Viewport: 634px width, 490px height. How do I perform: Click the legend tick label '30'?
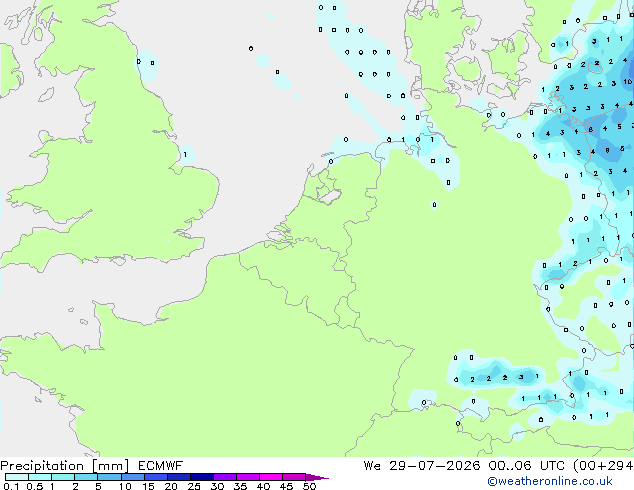pyautogui.click(x=217, y=486)
